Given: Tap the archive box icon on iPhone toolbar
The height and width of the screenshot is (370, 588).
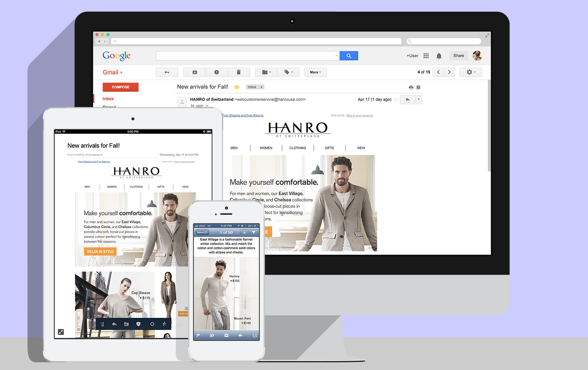Looking at the screenshot, I should [226, 335].
